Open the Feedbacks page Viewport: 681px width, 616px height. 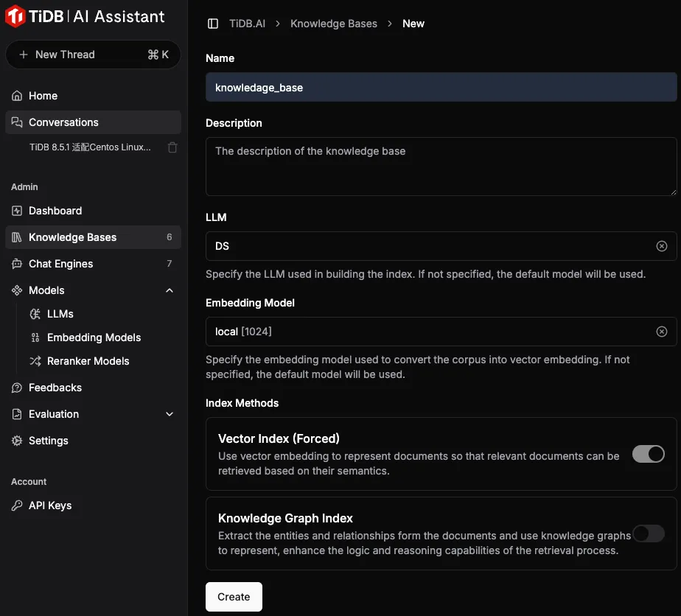[55, 388]
